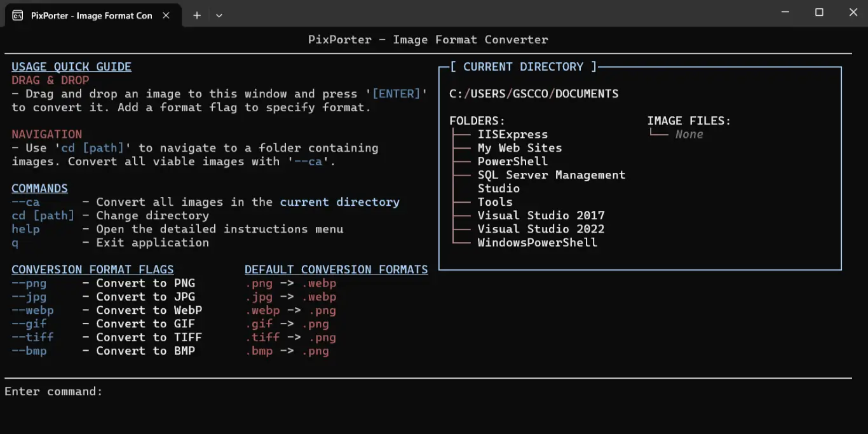Select the PowerShell folder
The height and width of the screenshot is (434, 868).
pos(513,161)
